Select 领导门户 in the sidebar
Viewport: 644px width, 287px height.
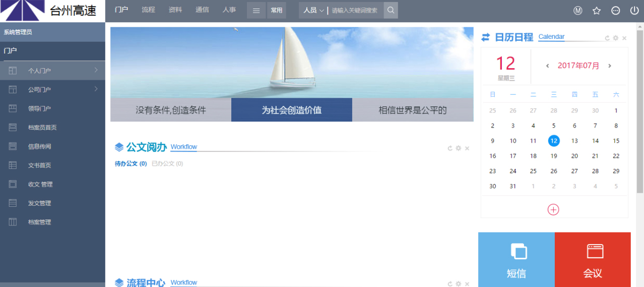pyautogui.click(x=52, y=108)
